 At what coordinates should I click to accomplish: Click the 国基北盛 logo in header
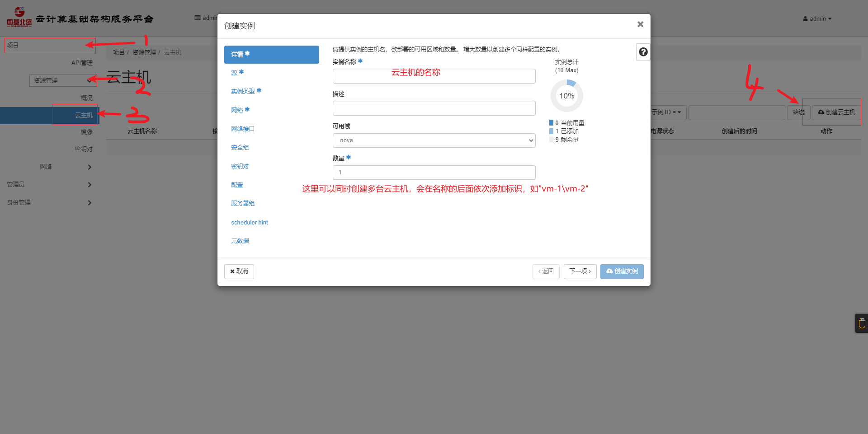19,18
